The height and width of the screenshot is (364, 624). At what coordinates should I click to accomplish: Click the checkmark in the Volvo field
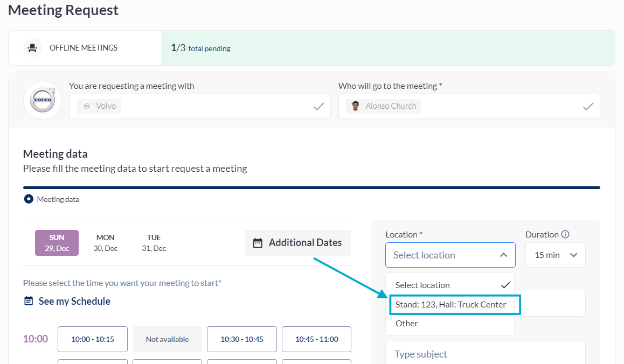click(318, 107)
